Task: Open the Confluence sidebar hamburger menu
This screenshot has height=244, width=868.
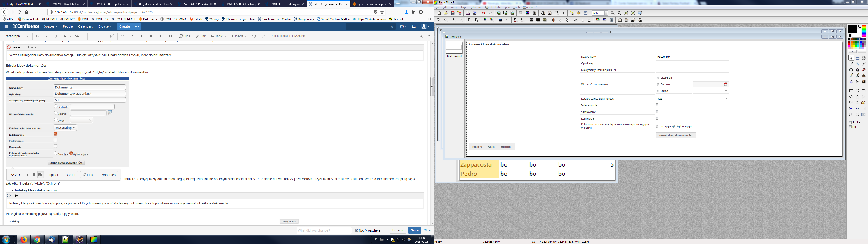Action: coord(6,26)
